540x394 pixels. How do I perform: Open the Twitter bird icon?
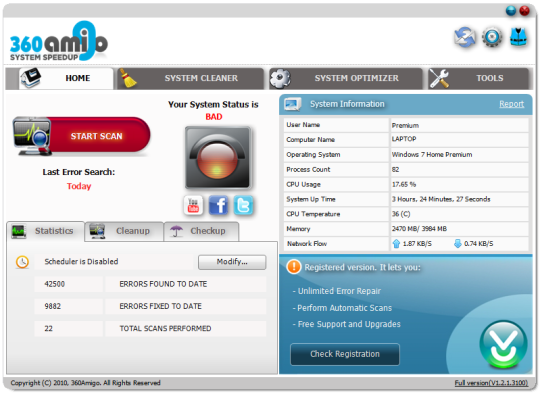(x=243, y=205)
